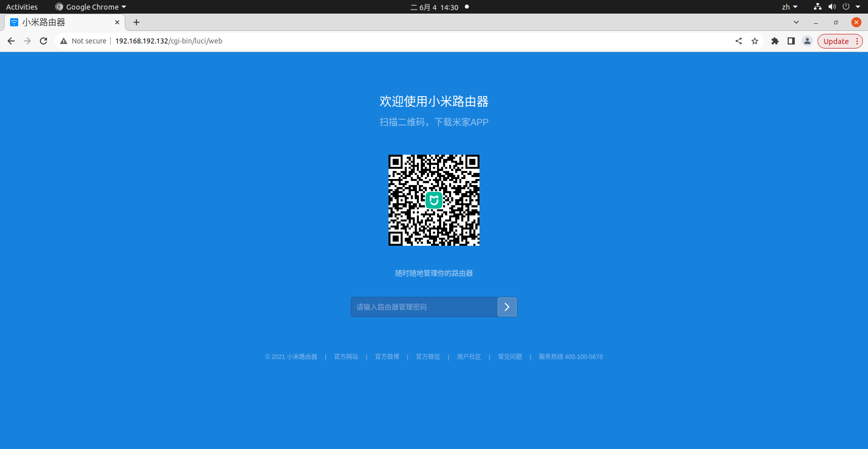The width and height of the screenshot is (868, 449).
Task: Select the address bar URL
Action: click(169, 41)
